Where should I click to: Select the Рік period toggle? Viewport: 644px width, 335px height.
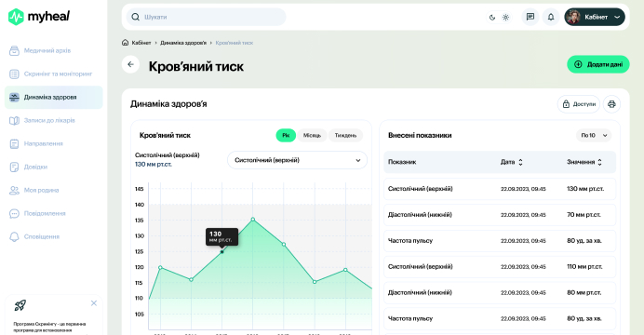pos(286,136)
